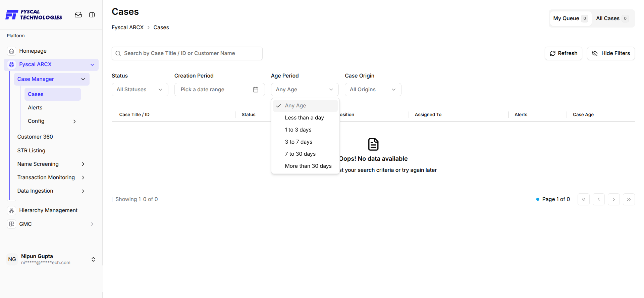
Task: Choose the checked 'Any Age' option
Action: point(305,106)
